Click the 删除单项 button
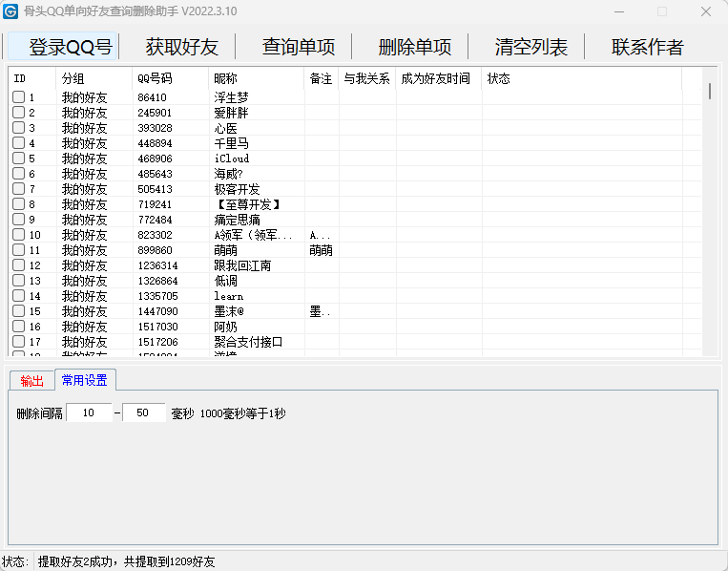 (x=415, y=47)
